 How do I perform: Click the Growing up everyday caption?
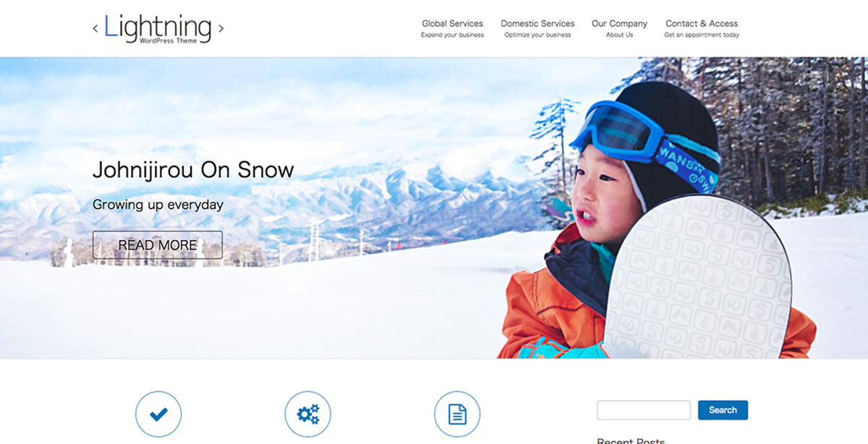(158, 205)
